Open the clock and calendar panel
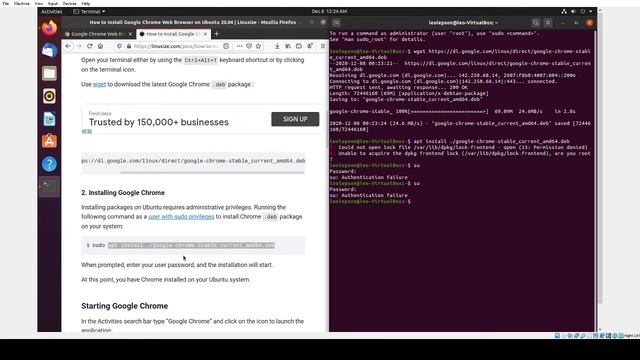This screenshot has width=640, height=360. tap(329, 11)
